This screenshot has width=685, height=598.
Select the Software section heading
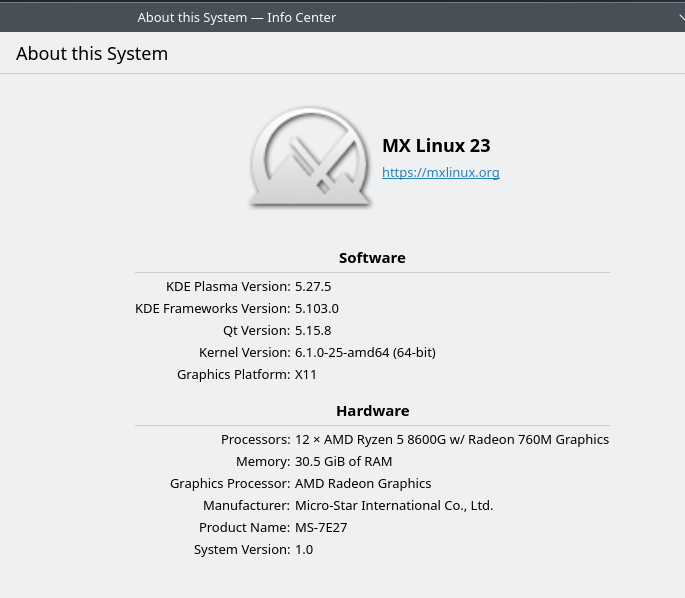tap(372, 258)
